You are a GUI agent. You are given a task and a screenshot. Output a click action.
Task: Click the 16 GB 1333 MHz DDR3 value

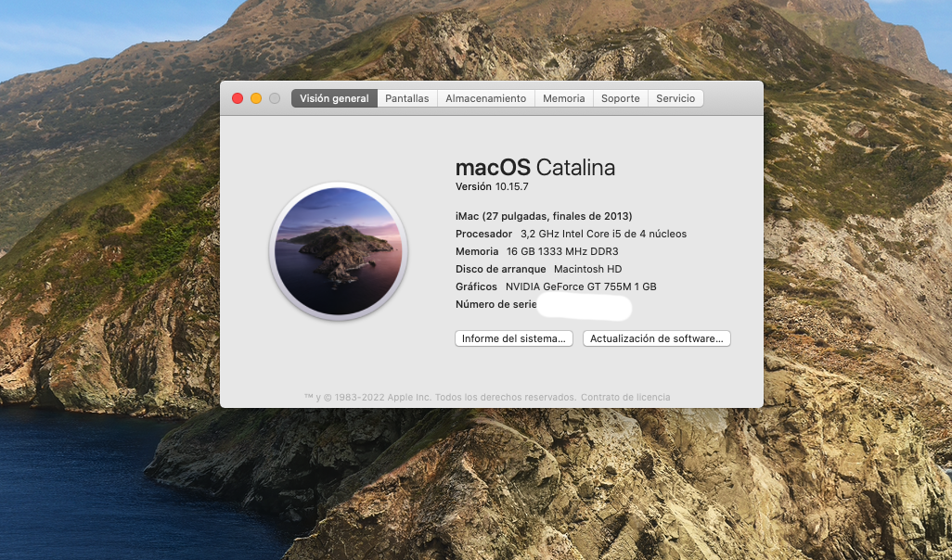(562, 251)
